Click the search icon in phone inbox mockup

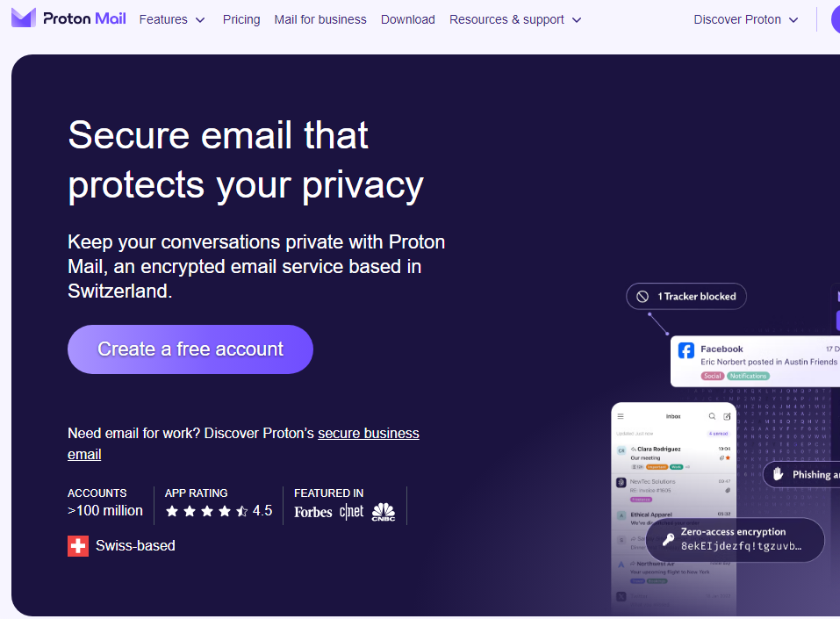712,416
